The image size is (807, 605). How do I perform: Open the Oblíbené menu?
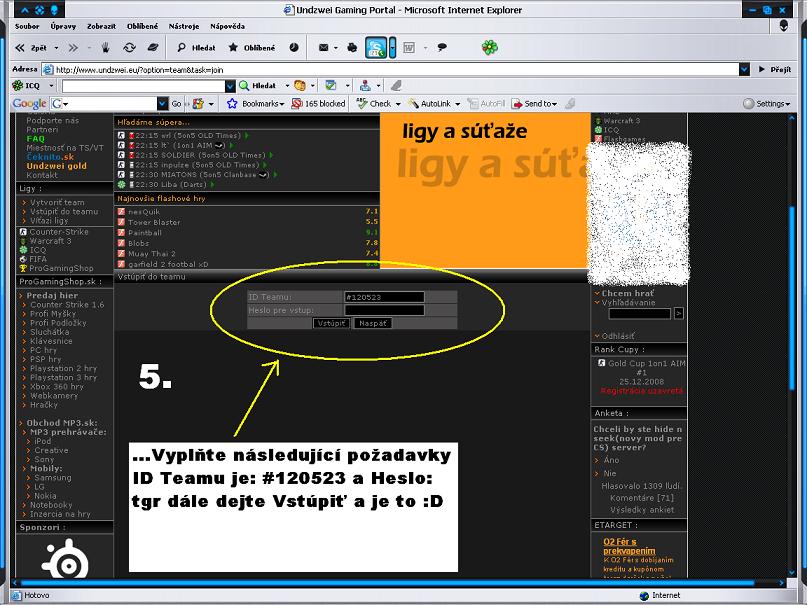[x=143, y=26]
